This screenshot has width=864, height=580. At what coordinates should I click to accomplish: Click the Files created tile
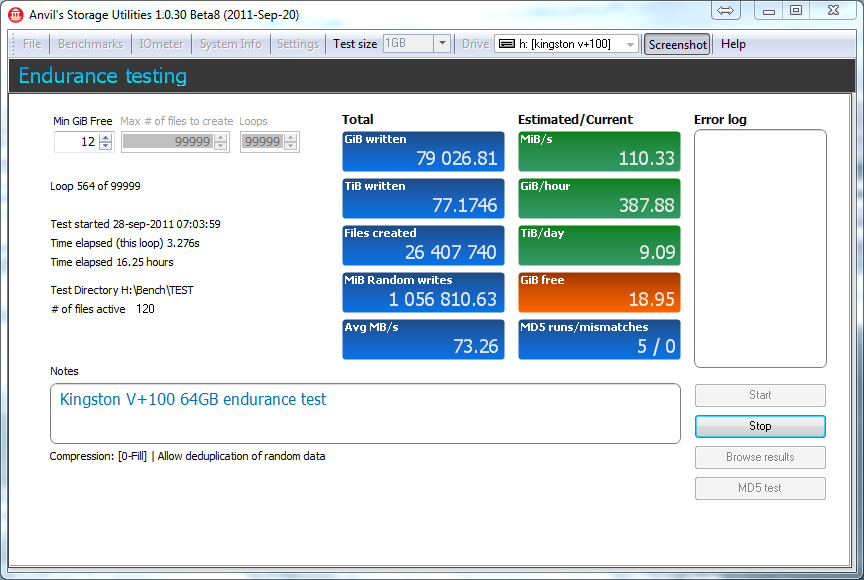[423, 245]
